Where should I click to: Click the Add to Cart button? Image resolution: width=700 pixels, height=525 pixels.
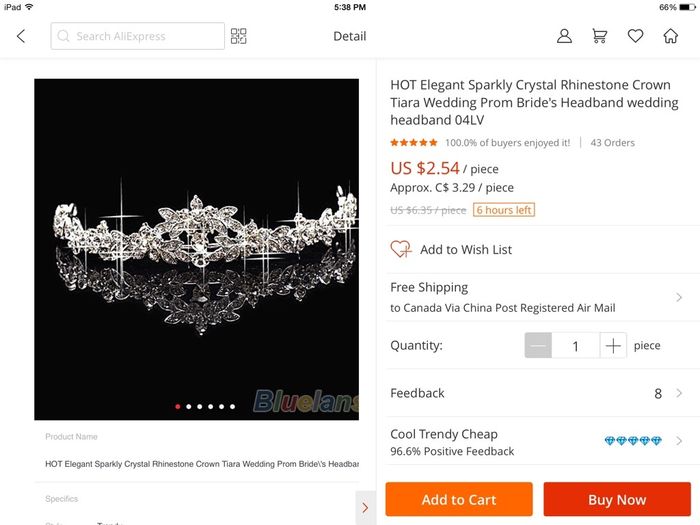(459, 499)
